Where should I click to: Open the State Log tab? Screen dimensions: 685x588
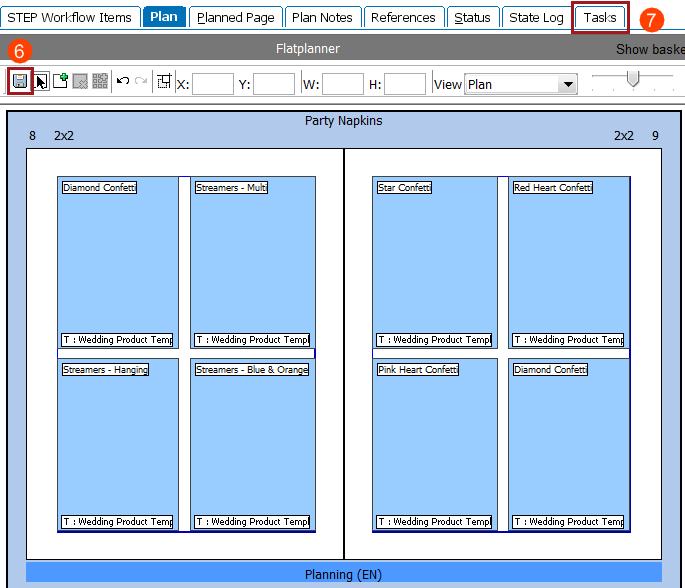pyautogui.click(x=536, y=17)
